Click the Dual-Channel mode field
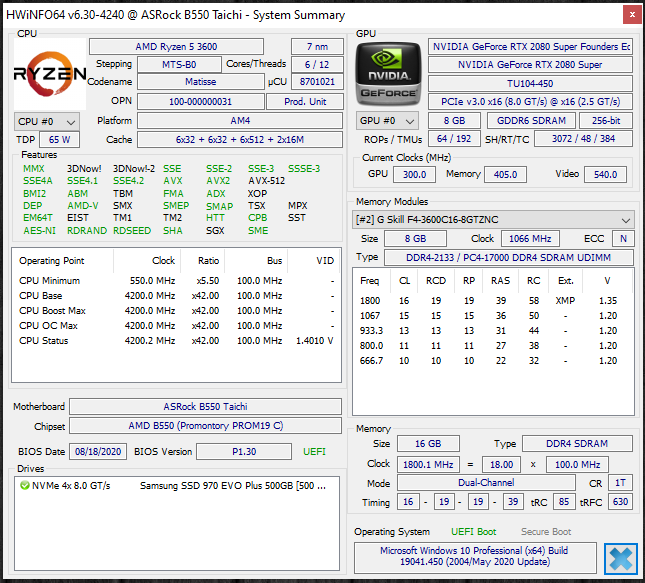Image resolution: width=645 pixels, height=583 pixels. click(486, 483)
